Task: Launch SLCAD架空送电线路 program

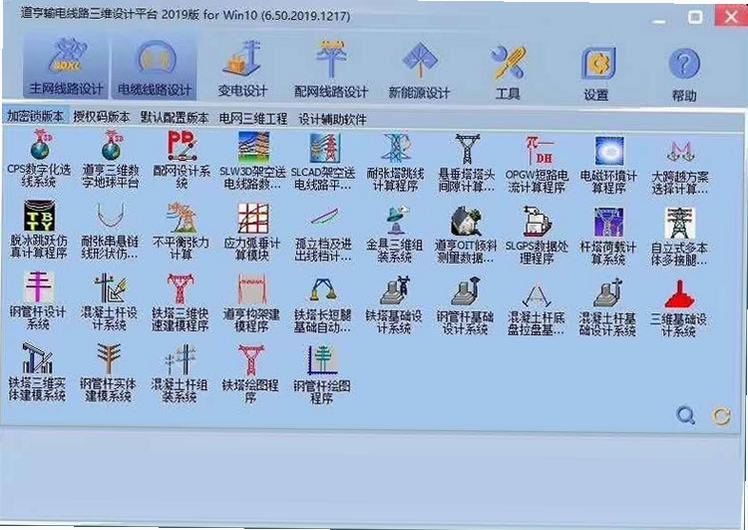Action: pyautogui.click(x=324, y=163)
